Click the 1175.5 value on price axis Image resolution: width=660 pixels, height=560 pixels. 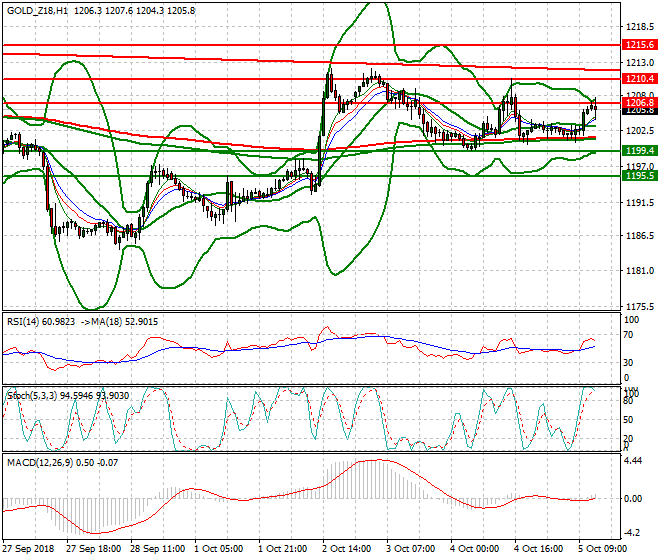click(637, 307)
